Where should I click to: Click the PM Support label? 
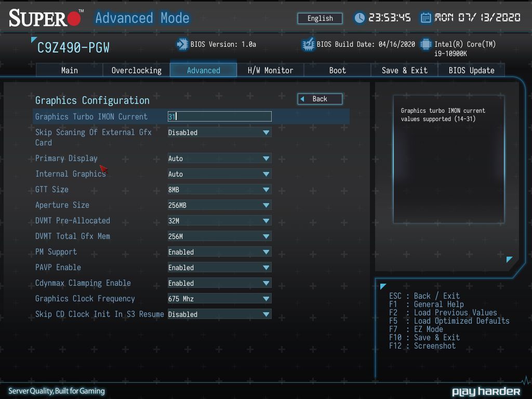tap(56, 252)
